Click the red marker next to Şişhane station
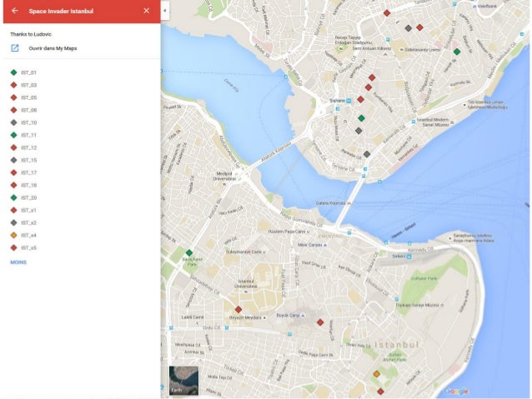Screen dimensions: 532x399 (x=360, y=99)
